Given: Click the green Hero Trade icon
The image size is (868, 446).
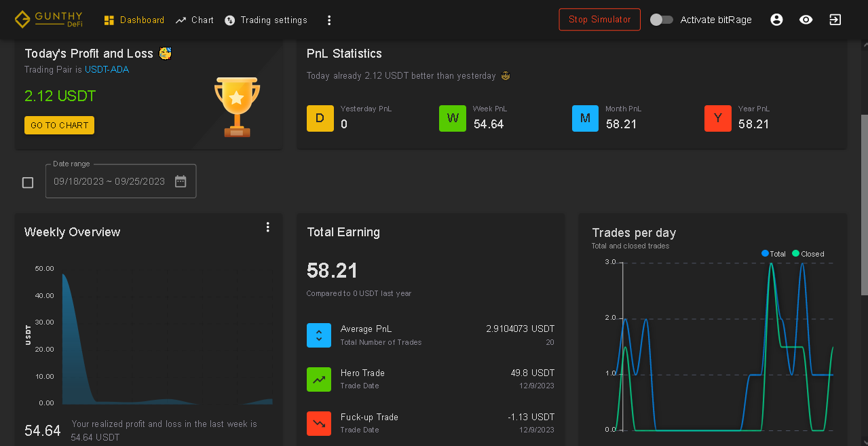Looking at the screenshot, I should click(x=319, y=379).
